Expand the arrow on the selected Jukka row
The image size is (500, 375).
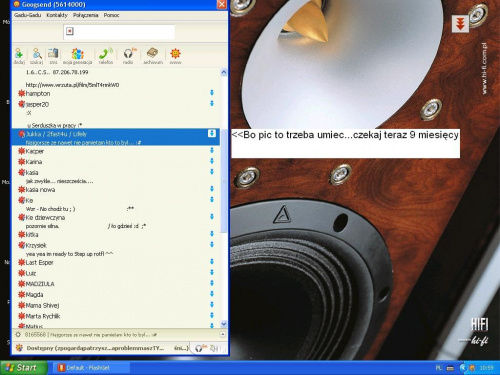(x=212, y=133)
